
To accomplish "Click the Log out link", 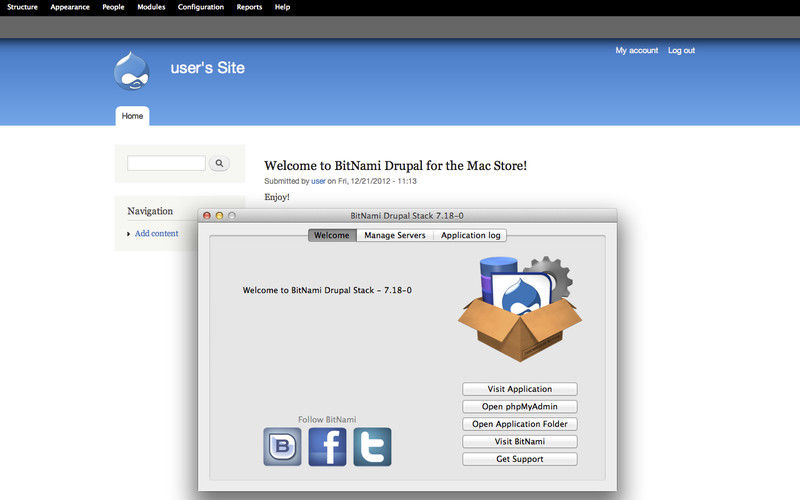I will (681, 51).
